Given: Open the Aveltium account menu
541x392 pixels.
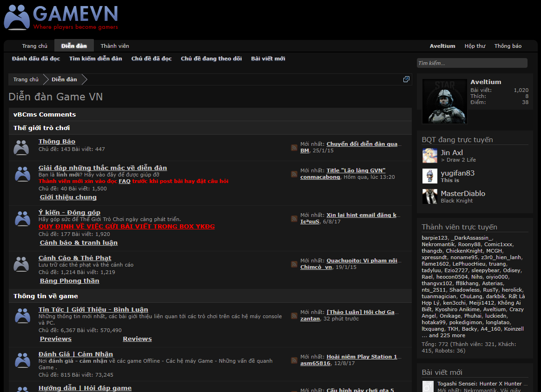Looking at the screenshot, I should pyautogui.click(x=442, y=46).
